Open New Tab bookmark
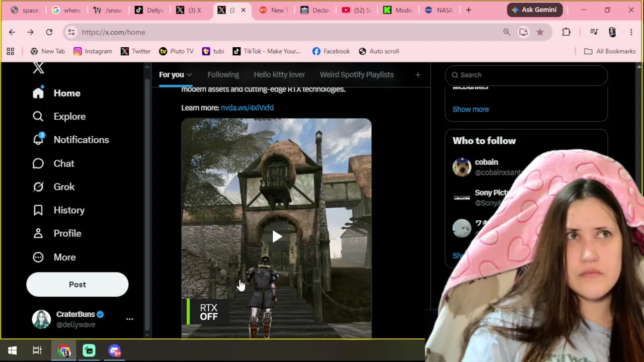The image size is (644, 362). click(48, 51)
